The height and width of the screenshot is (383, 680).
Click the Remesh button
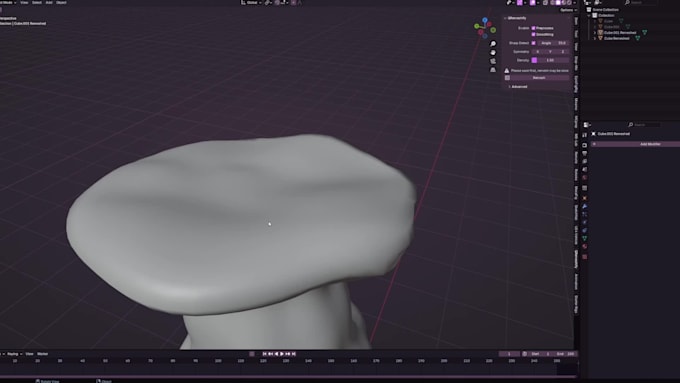click(539, 78)
